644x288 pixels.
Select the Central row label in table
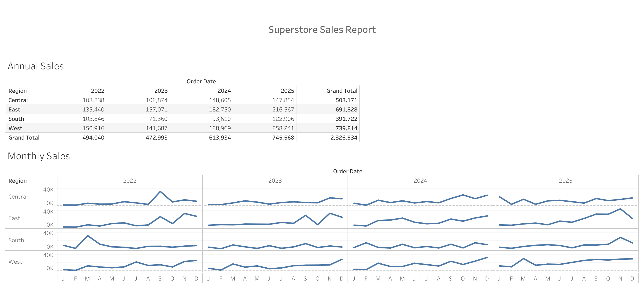18,100
